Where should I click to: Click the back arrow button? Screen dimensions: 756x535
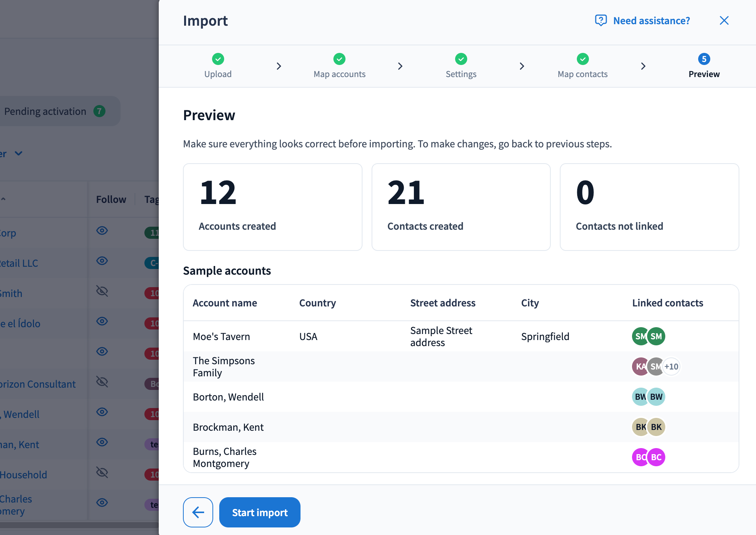pyautogui.click(x=198, y=512)
